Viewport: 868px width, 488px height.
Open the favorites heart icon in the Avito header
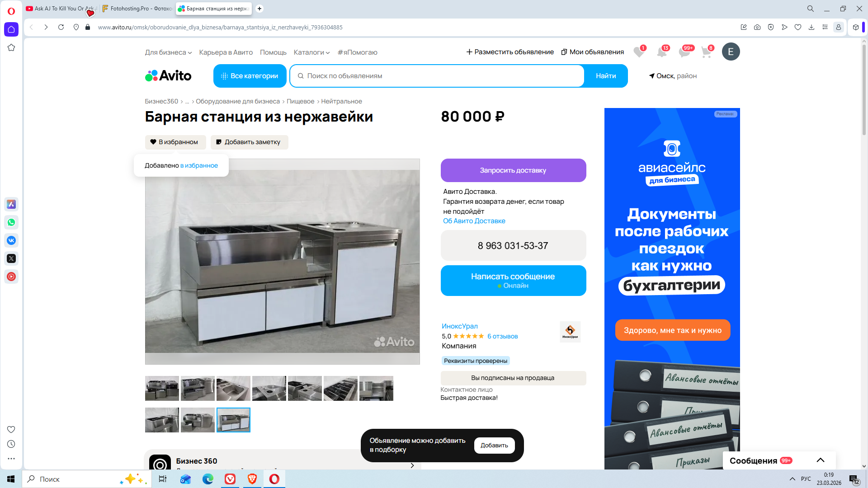[638, 52]
